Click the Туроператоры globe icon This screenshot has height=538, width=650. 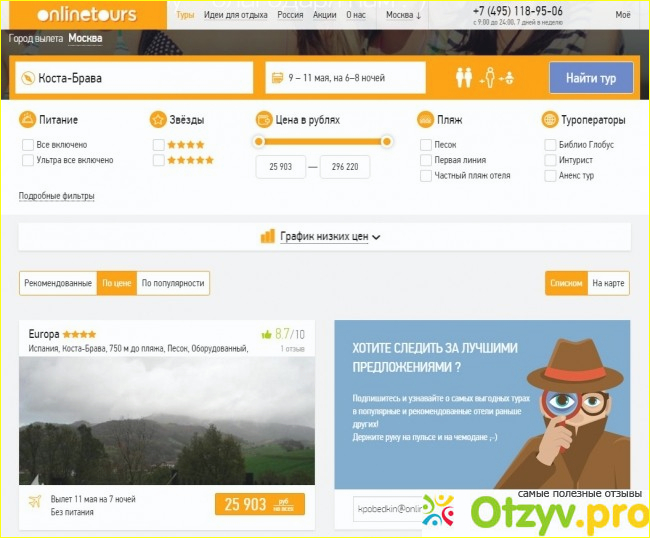coord(550,120)
